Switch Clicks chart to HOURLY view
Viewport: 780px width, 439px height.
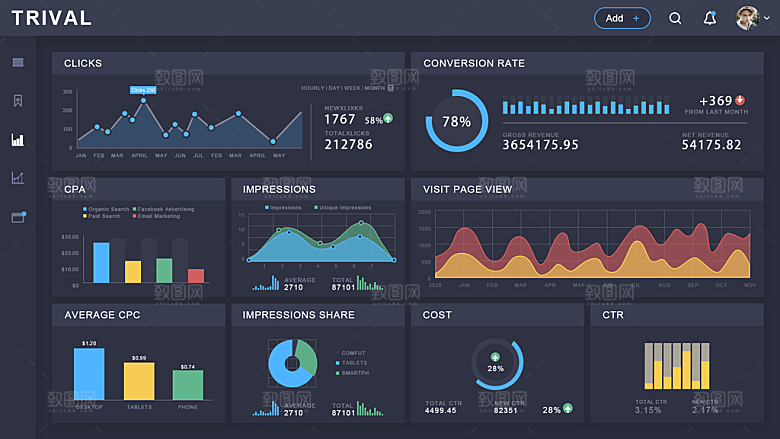pyautogui.click(x=312, y=88)
